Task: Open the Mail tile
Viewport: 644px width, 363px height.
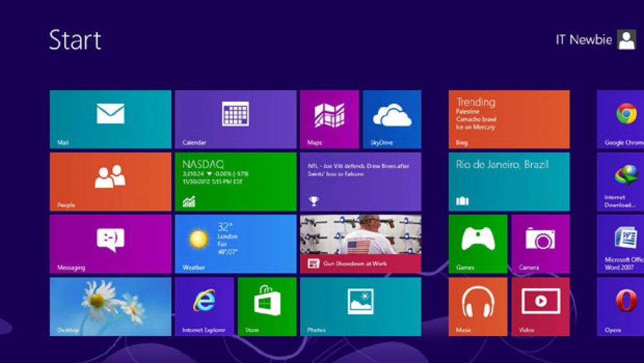Action: (111, 120)
